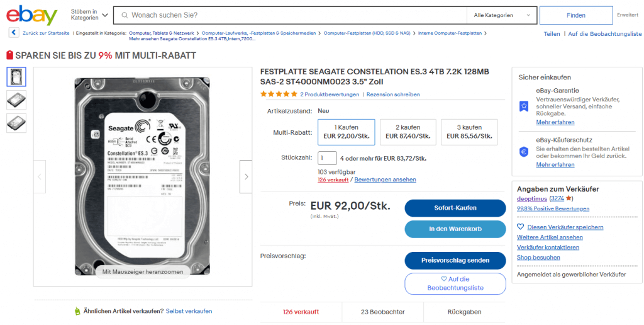Click the Stückzahl quantity field
This screenshot has width=644, height=325.
tap(327, 159)
